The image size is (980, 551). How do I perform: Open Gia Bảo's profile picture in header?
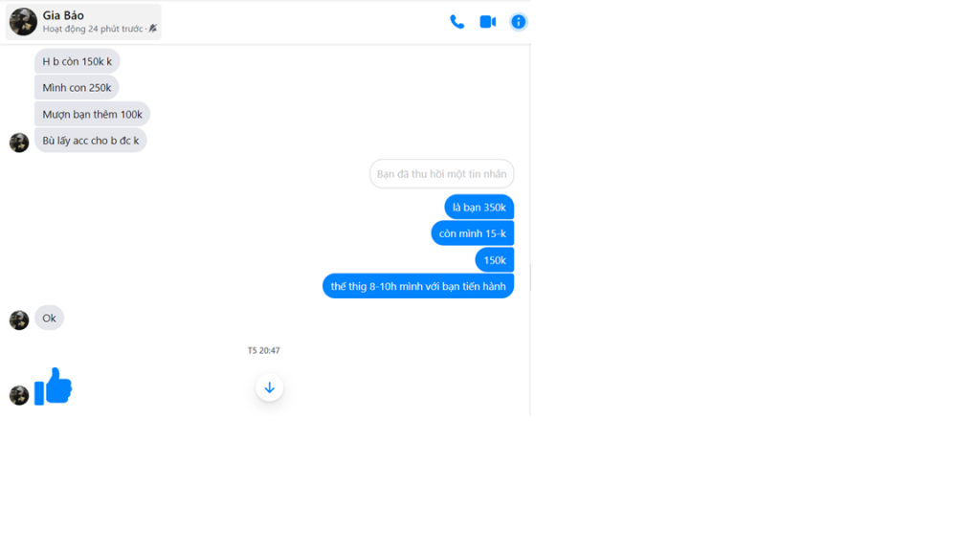point(23,22)
